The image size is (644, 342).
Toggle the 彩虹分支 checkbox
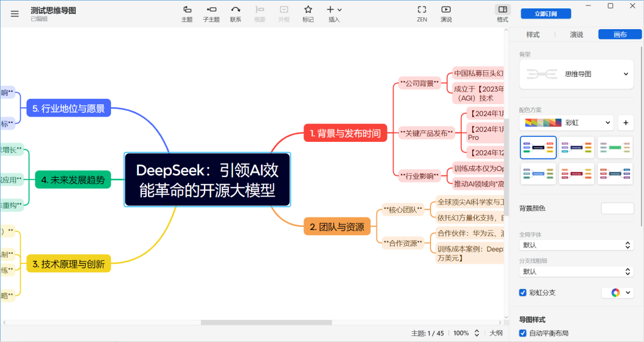[x=523, y=293]
